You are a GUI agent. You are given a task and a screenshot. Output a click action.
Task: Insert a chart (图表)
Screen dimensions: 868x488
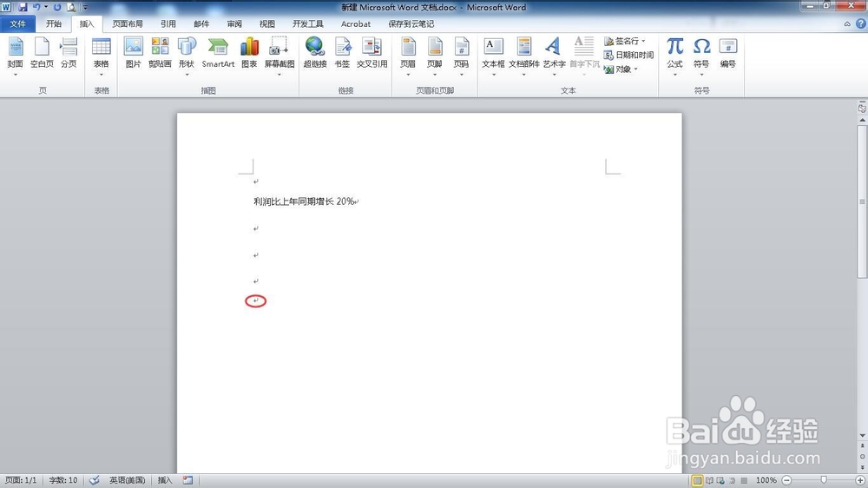pos(250,53)
